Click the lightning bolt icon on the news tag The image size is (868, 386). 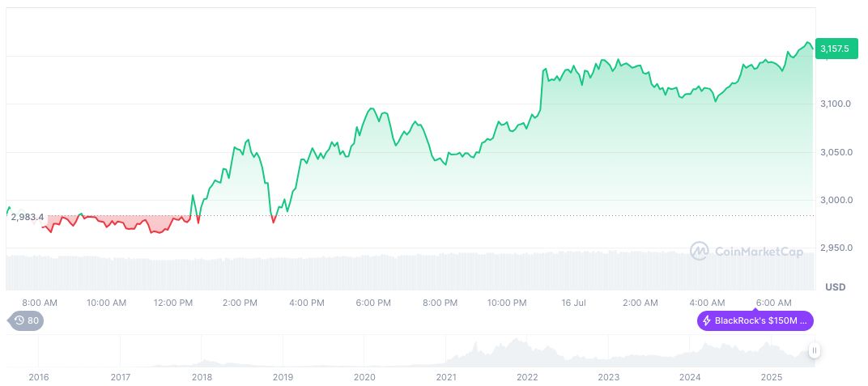[x=707, y=320]
